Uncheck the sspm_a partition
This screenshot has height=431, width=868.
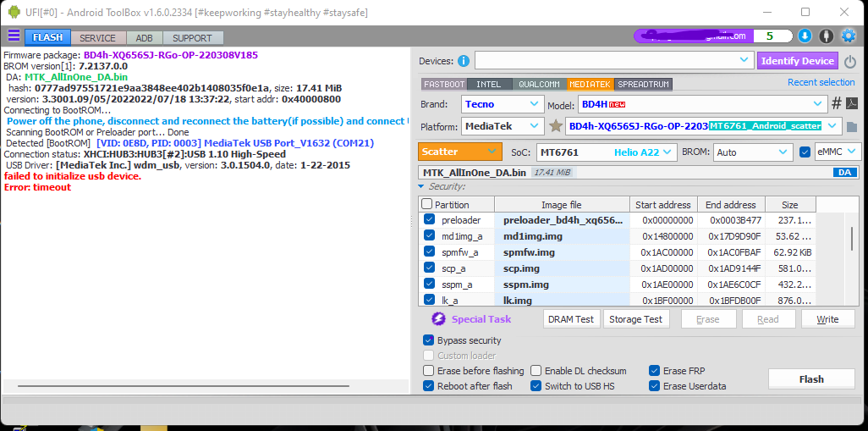click(429, 284)
